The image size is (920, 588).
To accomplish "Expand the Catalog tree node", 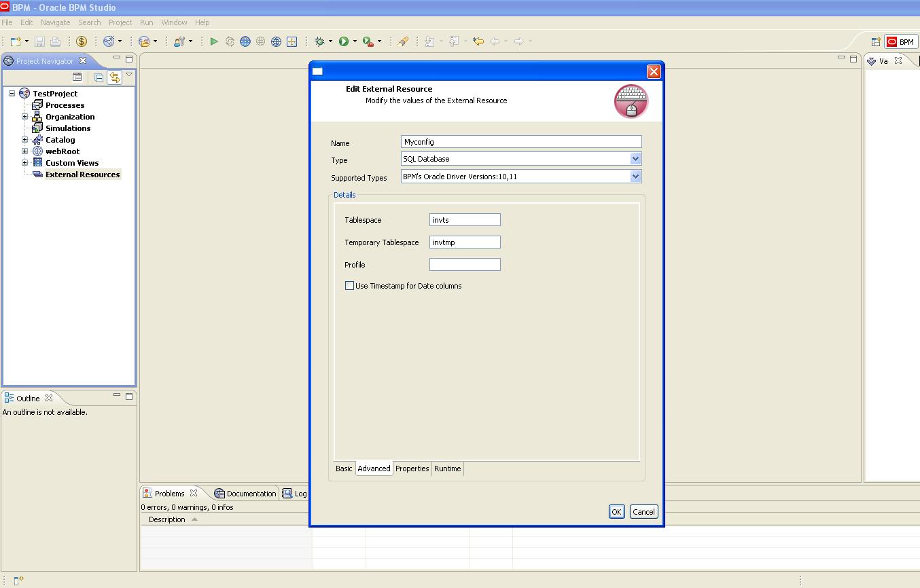I will click(x=24, y=140).
